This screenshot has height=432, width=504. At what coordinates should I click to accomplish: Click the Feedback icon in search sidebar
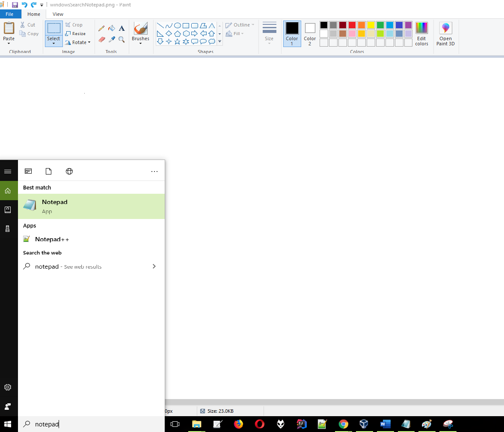click(8, 406)
